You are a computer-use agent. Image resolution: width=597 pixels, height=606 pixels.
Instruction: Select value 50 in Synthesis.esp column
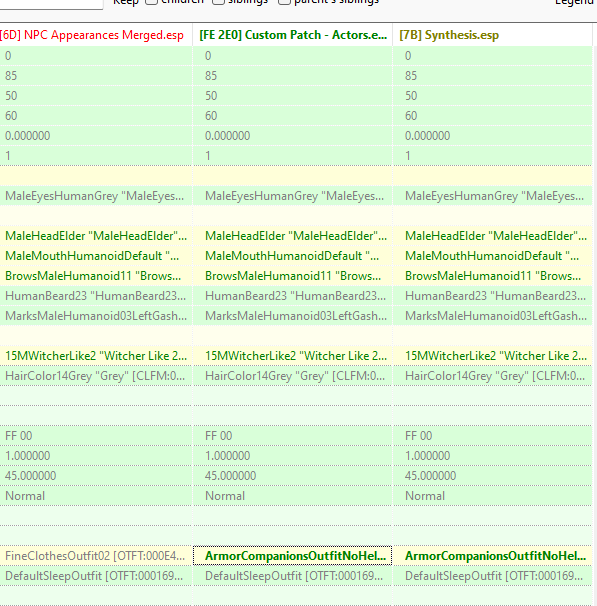(492, 96)
